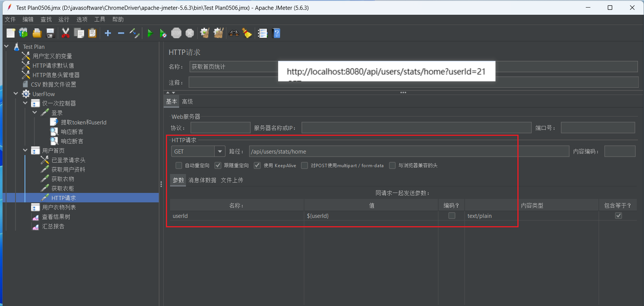The height and width of the screenshot is (306, 644).
Task: Collapse the UserFlow thread group
Action: click(16, 93)
